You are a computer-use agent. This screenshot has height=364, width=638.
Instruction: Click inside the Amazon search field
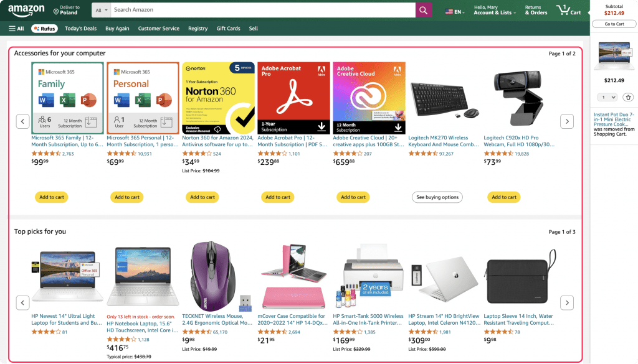click(262, 10)
